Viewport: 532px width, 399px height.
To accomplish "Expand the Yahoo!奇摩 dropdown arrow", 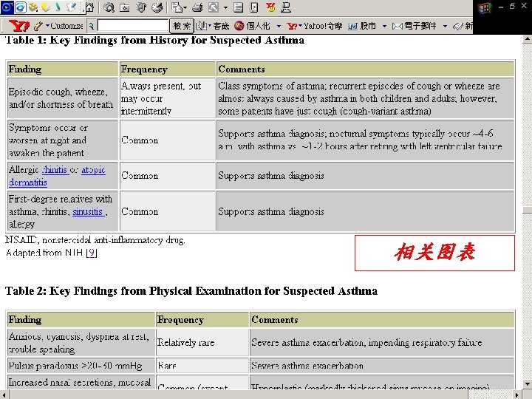I will (300, 26).
